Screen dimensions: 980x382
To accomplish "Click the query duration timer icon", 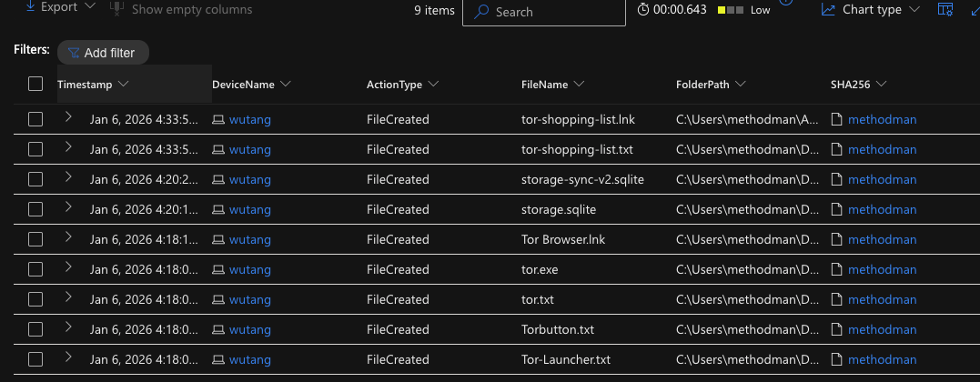I will click(x=644, y=10).
